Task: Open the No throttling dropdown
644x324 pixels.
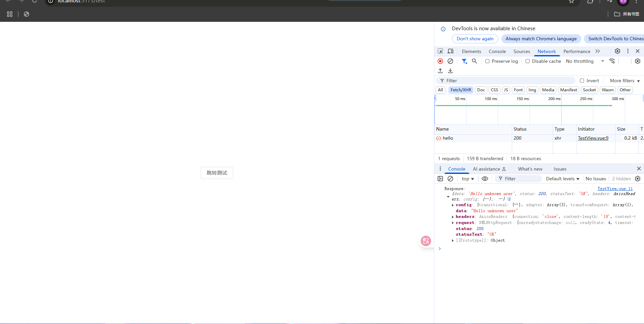Action: point(585,61)
